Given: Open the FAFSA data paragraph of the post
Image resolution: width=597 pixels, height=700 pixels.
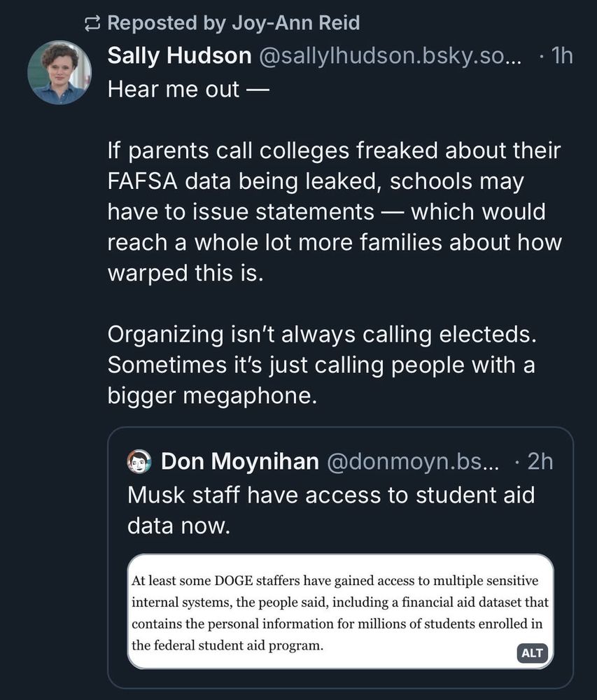Looking at the screenshot, I should click(335, 211).
